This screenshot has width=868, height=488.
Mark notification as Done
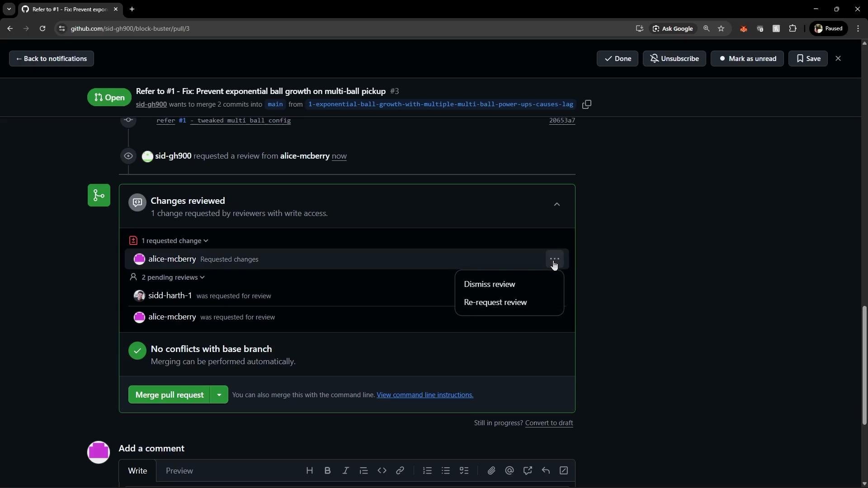tap(618, 59)
